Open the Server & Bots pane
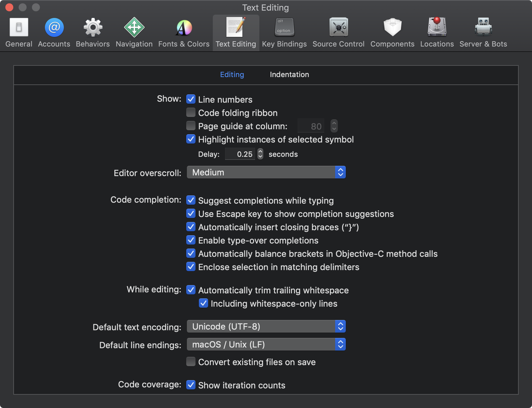532x408 pixels. tap(483, 33)
